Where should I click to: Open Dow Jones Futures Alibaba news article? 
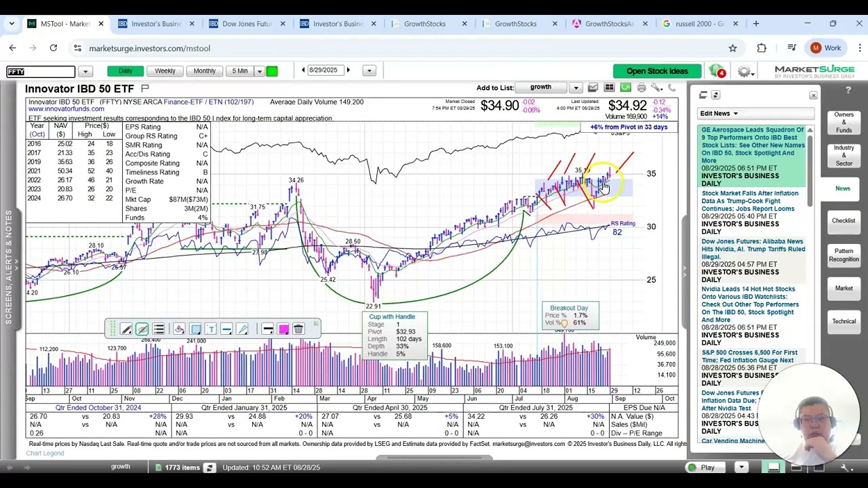[x=753, y=249]
